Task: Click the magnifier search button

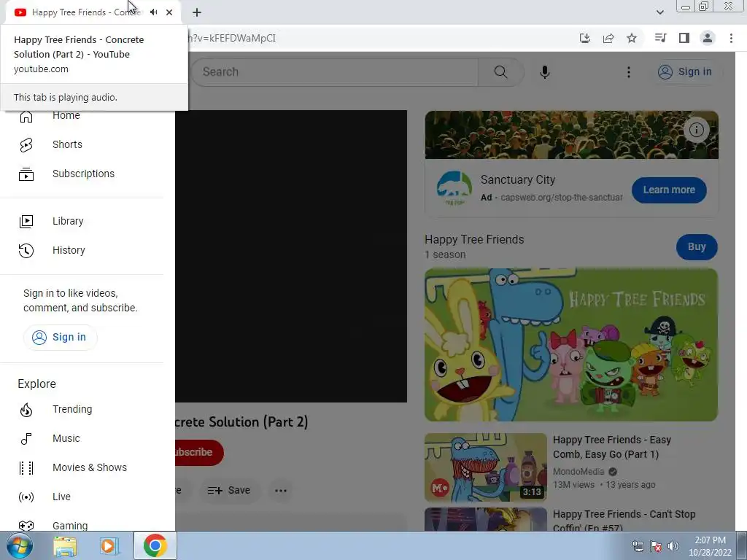Action: (x=500, y=72)
